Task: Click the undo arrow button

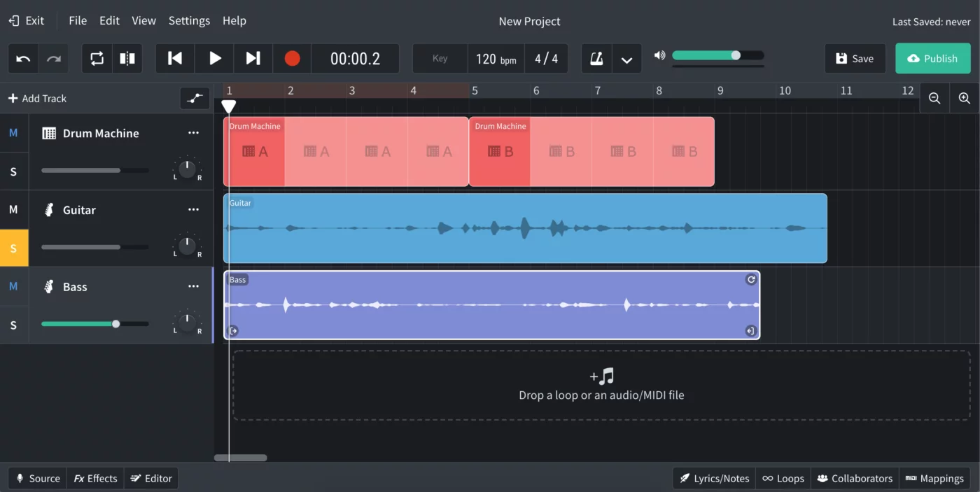Action: [23, 59]
